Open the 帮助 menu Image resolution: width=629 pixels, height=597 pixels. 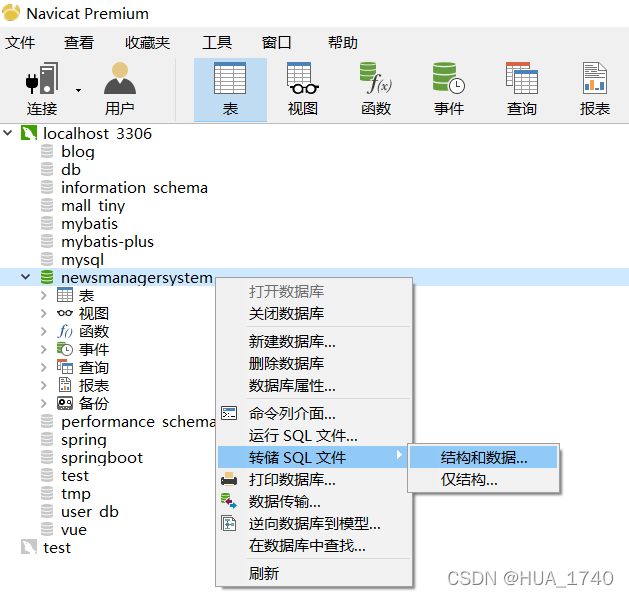pyautogui.click(x=343, y=42)
